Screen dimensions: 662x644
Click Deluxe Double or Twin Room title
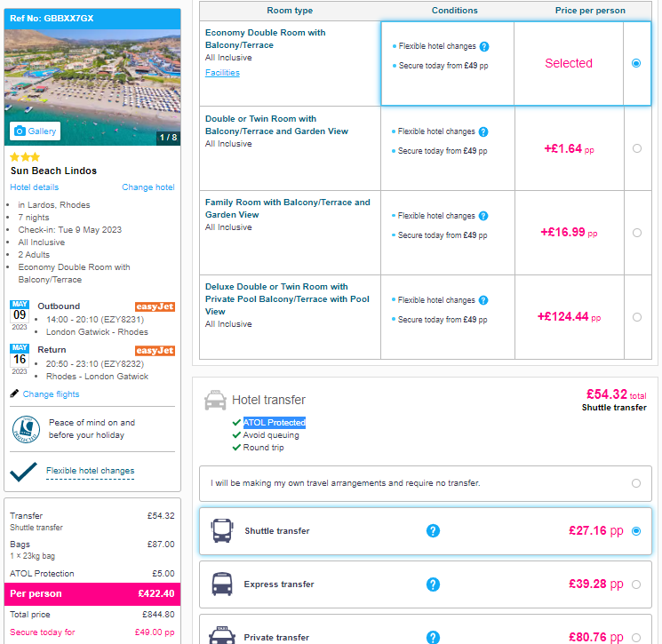287,298
